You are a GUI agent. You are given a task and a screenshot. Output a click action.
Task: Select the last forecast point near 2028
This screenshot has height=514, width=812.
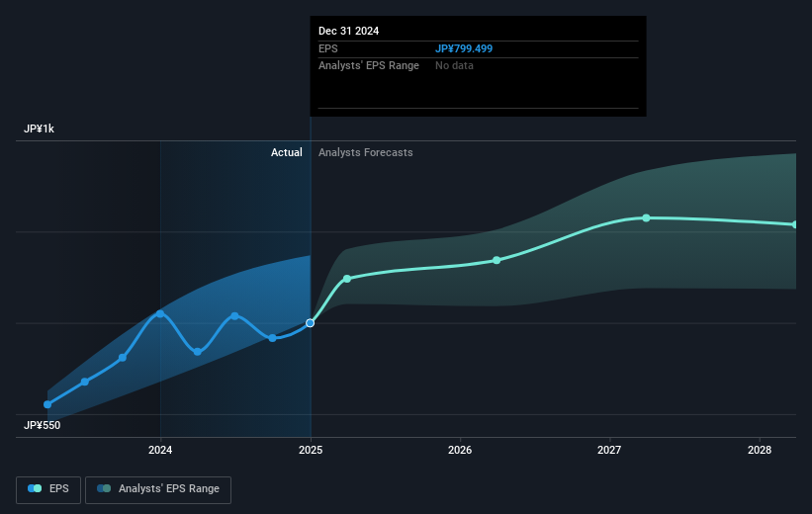pyautogui.click(x=795, y=224)
